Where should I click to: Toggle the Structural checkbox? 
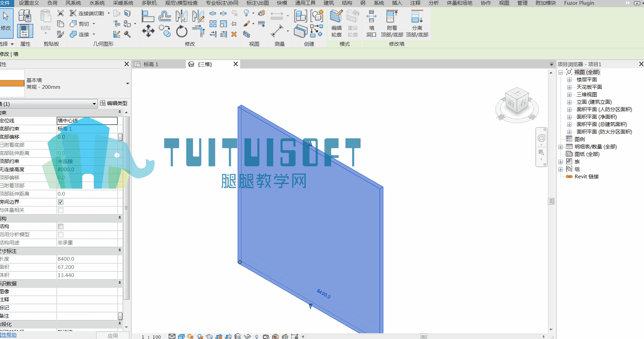pos(61,226)
